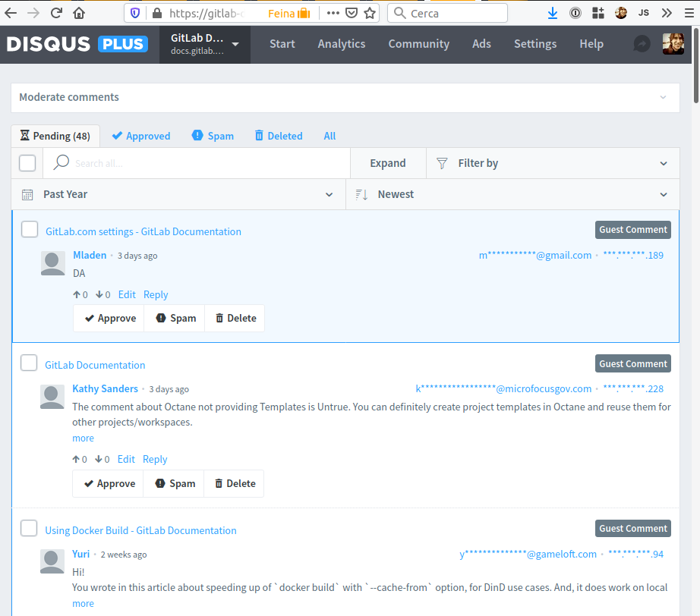The width and height of the screenshot is (700, 616).
Task: Switch to the Approved comments tab
Action: coord(141,136)
